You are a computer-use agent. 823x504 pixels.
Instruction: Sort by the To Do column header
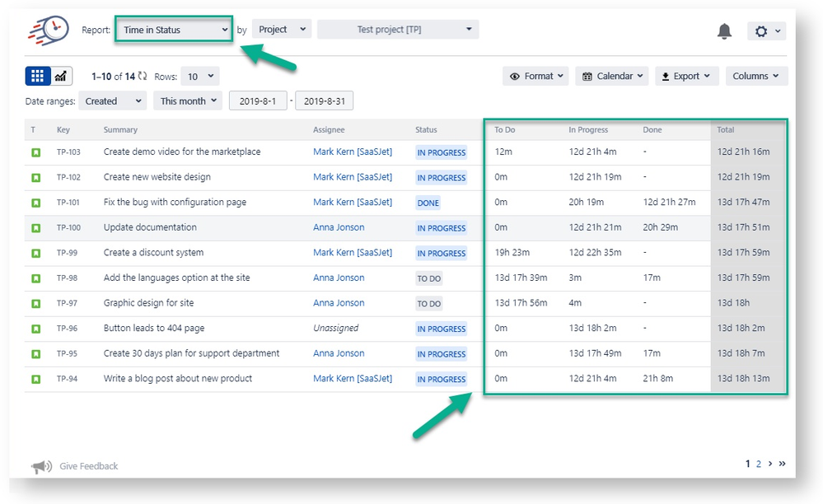click(505, 129)
